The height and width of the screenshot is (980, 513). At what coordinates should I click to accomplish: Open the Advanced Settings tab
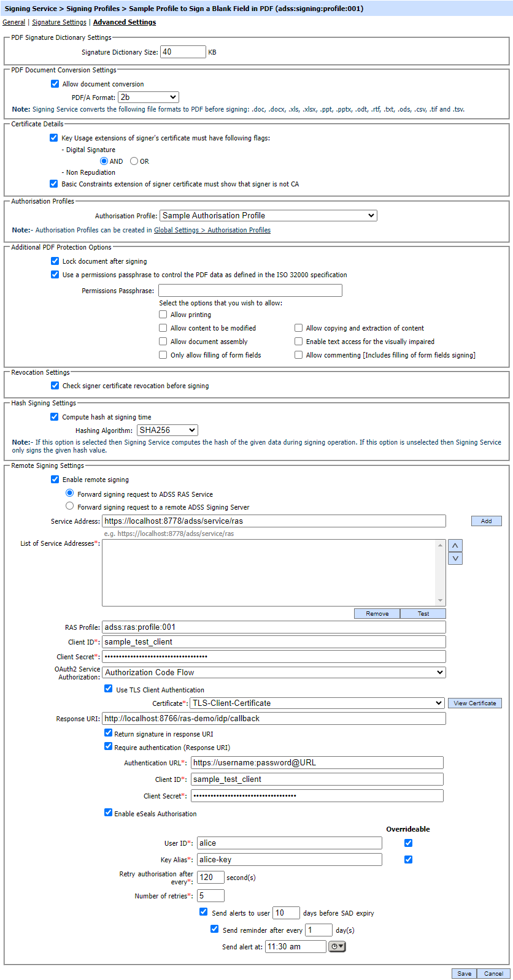[x=125, y=22]
